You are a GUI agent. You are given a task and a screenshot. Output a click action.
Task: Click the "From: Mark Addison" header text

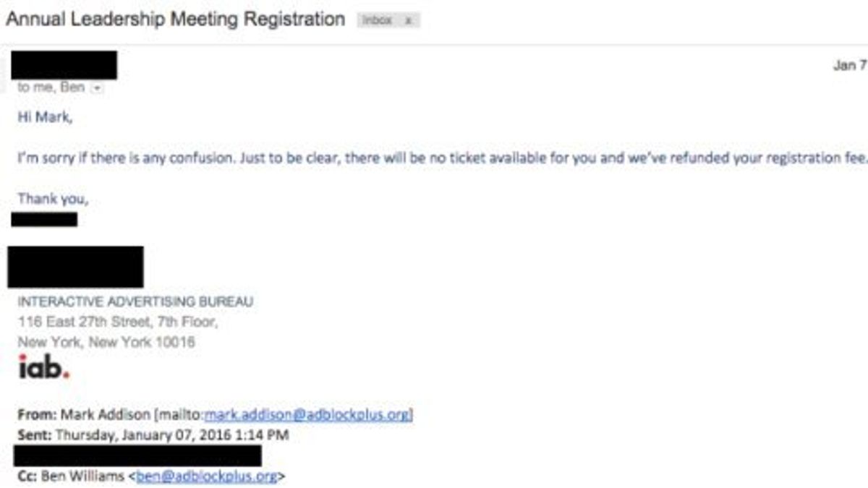pyautogui.click(x=85, y=415)
